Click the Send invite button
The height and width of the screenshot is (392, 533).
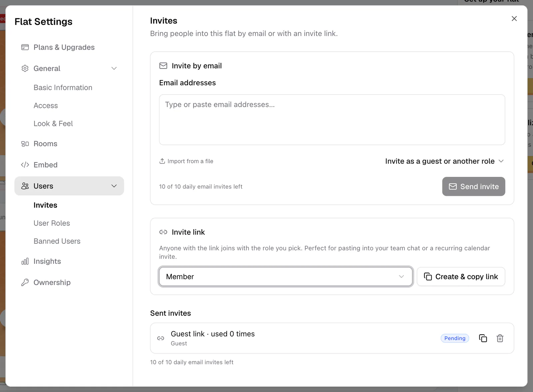(473, 187)
